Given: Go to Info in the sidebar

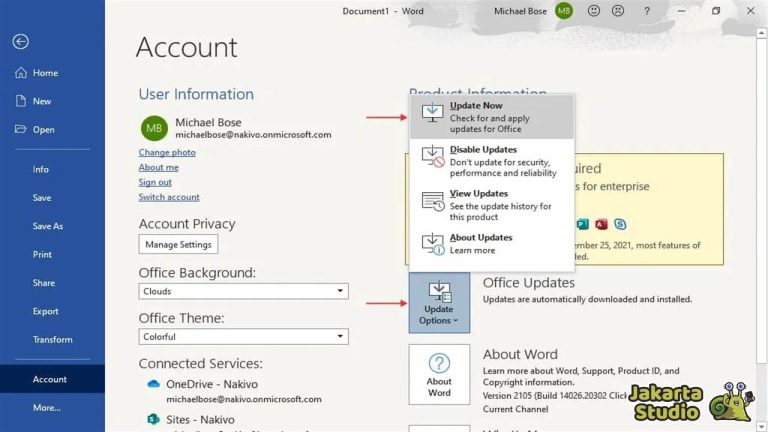Looking at the screenshot, I should 41,169.
